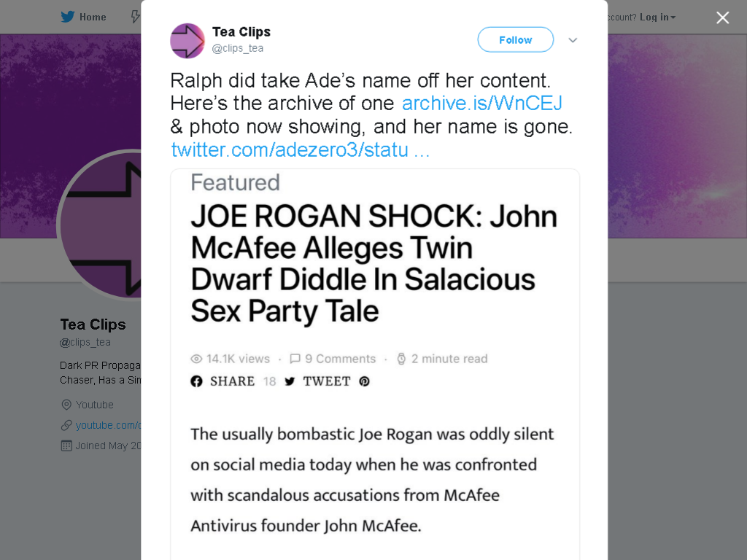The width and height of the screenshot is (747, 560).
Task: Follow the Tea Clips account
Action: [516, 40]
